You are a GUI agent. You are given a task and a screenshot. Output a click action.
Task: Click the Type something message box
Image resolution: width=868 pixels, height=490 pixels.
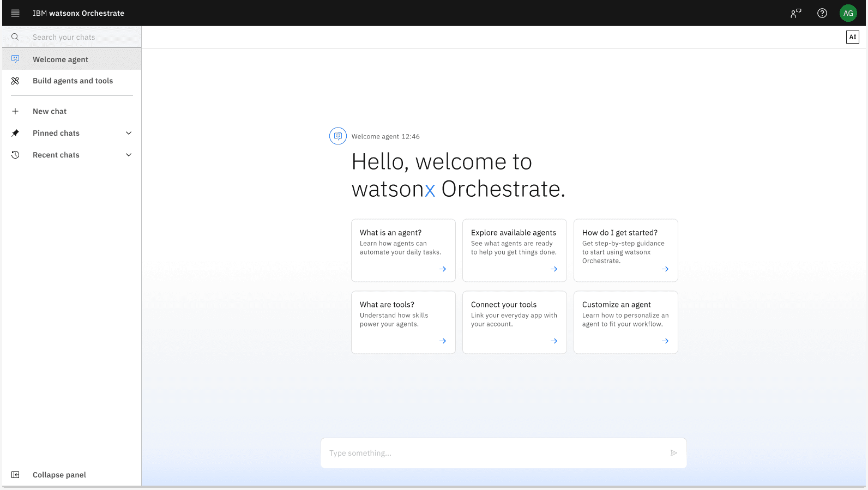pos(504,453)
